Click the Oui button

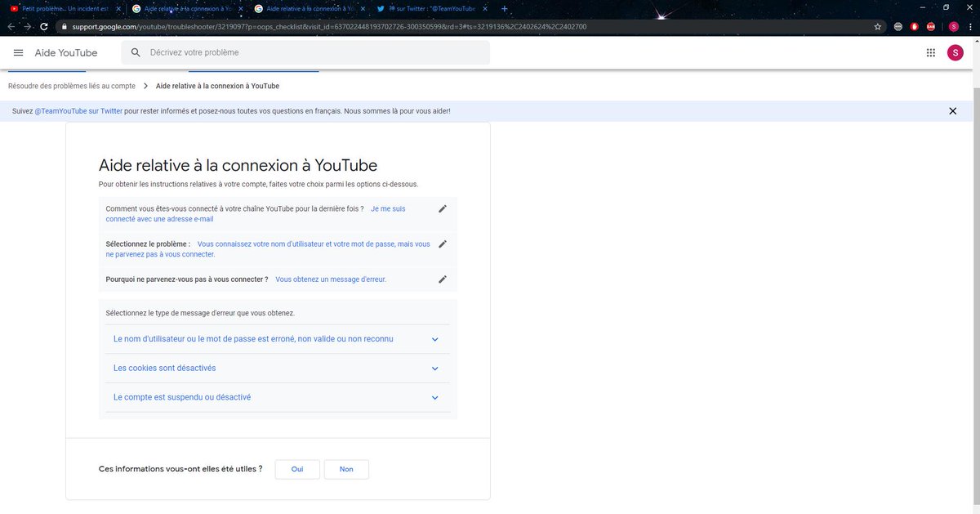pos(297,469)
